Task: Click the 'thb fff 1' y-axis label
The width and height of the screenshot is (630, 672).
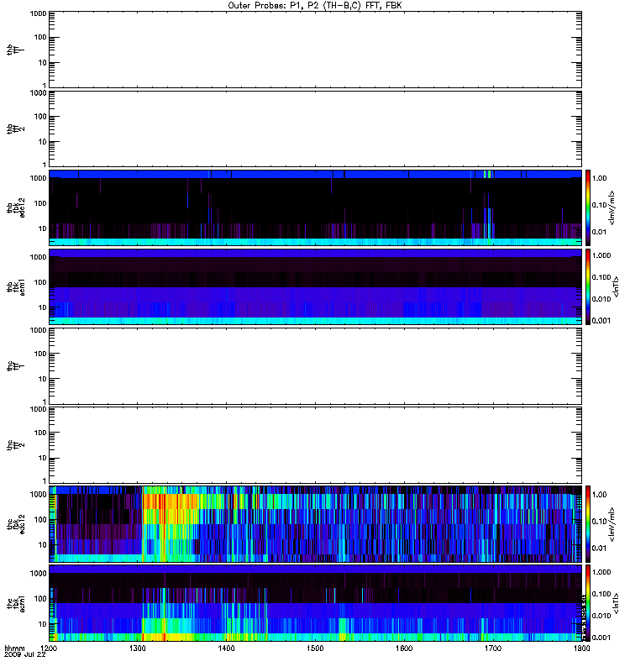Action: tap(15, 50)
